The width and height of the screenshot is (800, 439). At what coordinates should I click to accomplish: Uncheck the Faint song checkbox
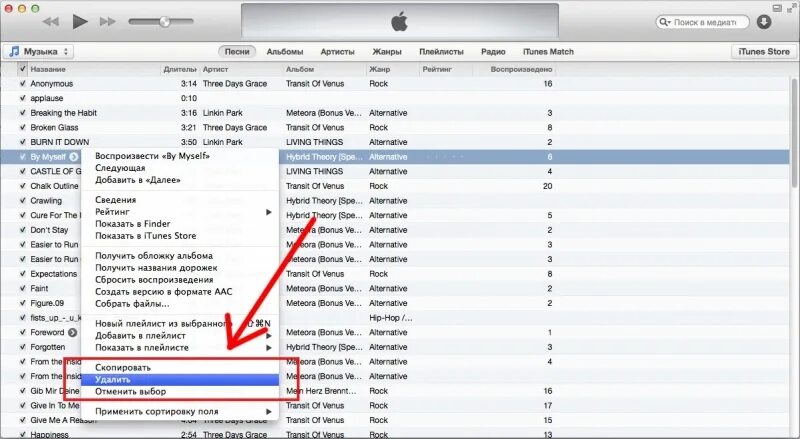(x=22, y=288)
